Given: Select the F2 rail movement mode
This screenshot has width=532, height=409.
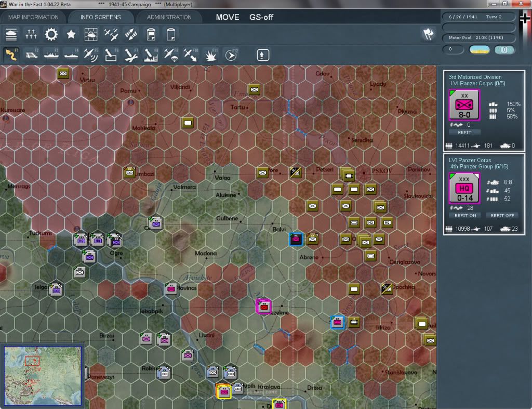Looking at the screenshot, I should (x=32, y=55).
